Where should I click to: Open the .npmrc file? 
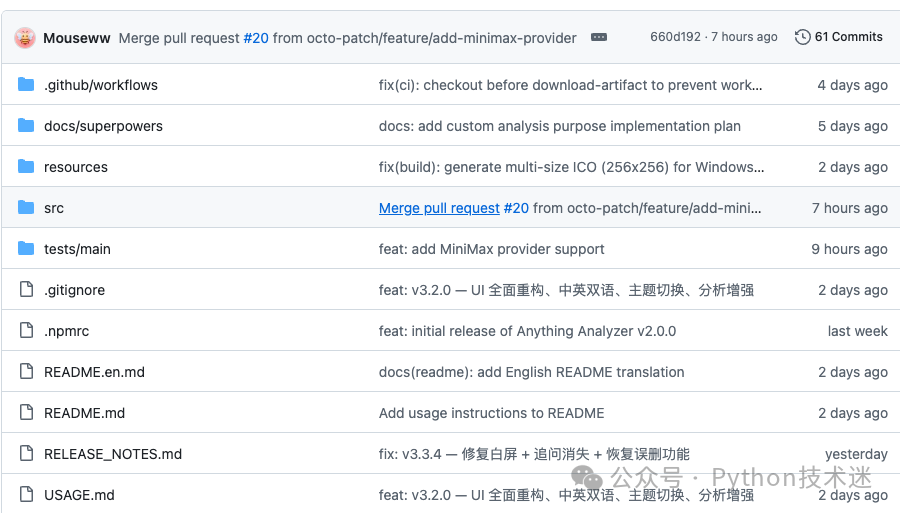coord(67,331)
